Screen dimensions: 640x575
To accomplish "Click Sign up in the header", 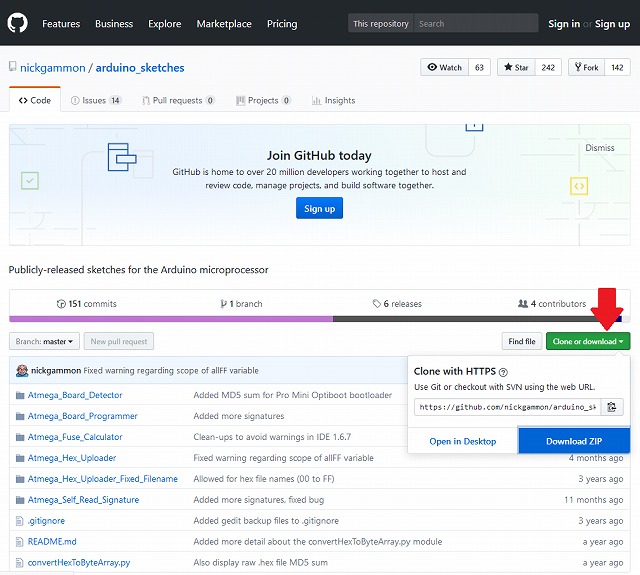I will 612,24.
